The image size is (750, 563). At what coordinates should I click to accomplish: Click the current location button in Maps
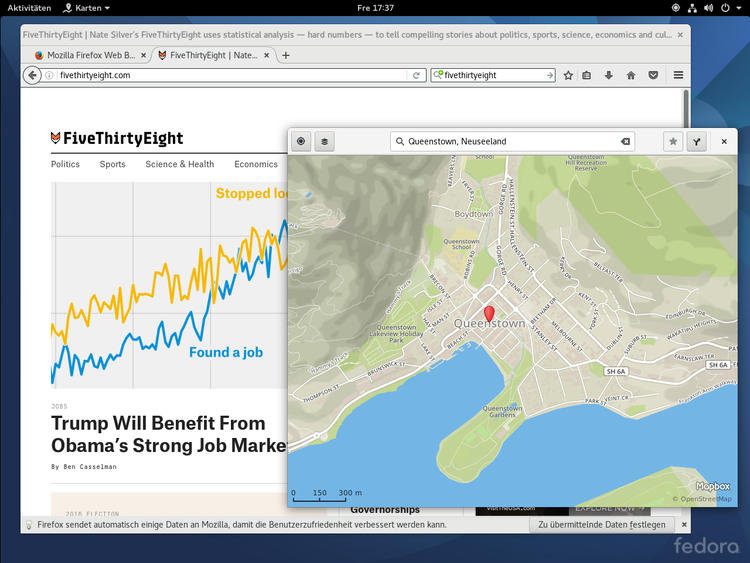(301, 141)
